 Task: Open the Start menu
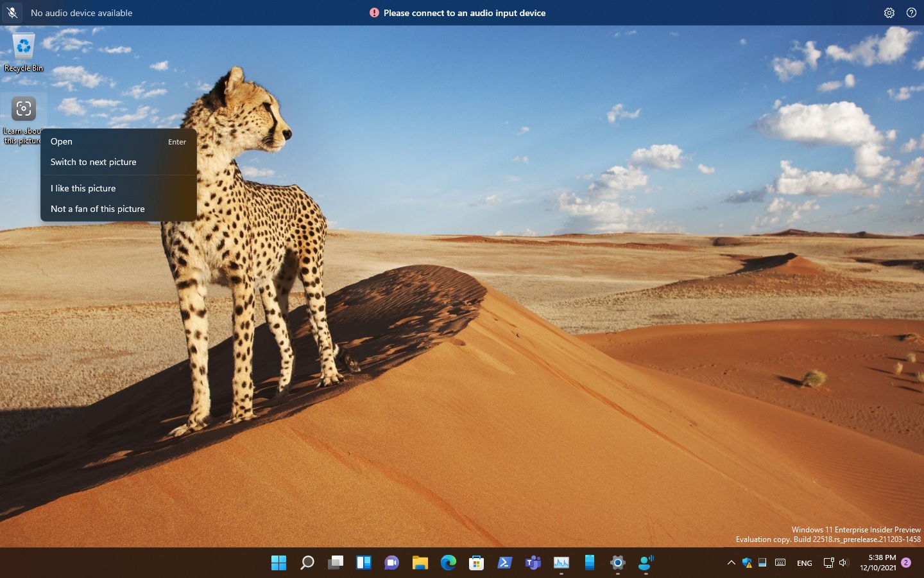278,563
